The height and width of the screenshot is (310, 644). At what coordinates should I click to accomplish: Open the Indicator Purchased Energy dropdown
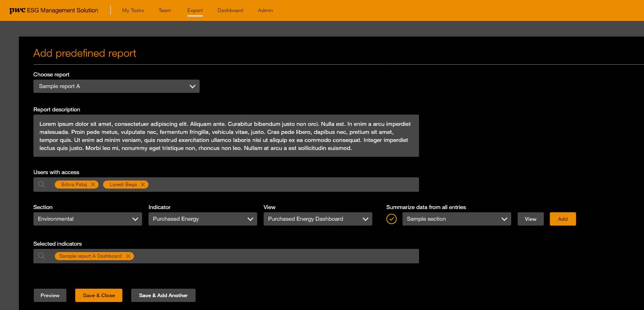pyautogui.click(x=202, y=219)
